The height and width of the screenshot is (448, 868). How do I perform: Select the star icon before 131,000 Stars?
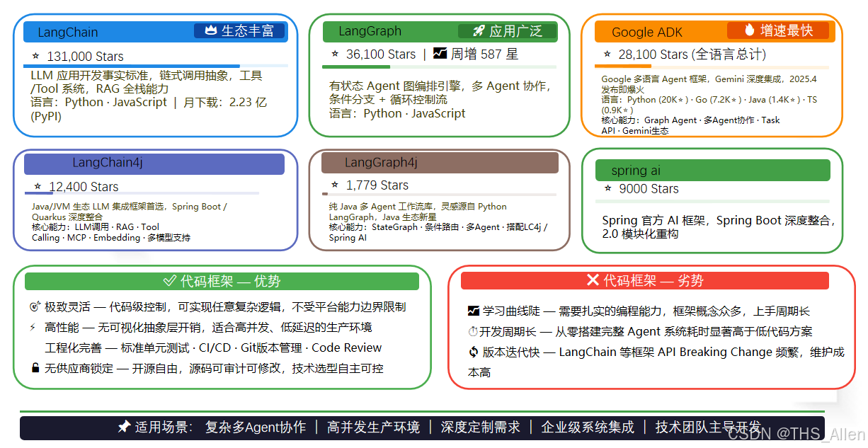point(35,56)
